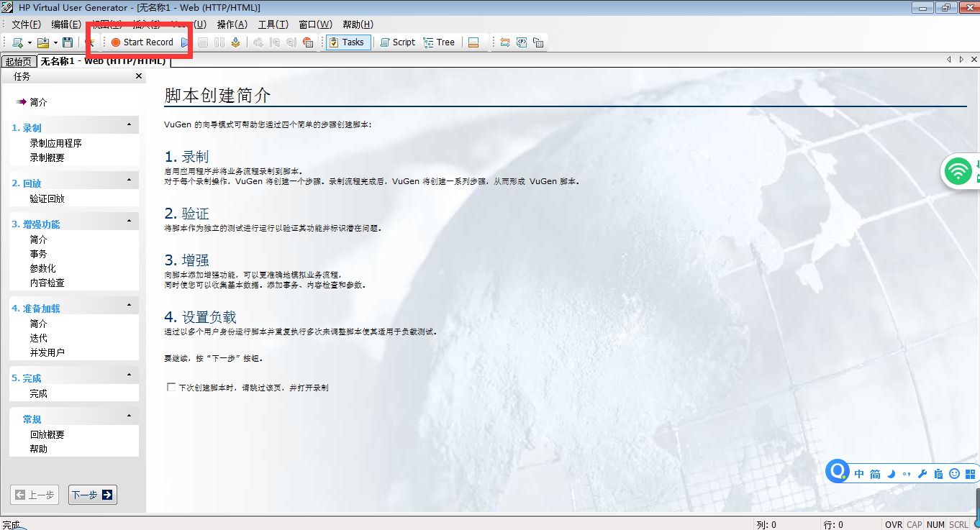The width and height of the screenshot is (980, 530).
Task: Open the New Script dropdown arrow
Action: [30, 42]
